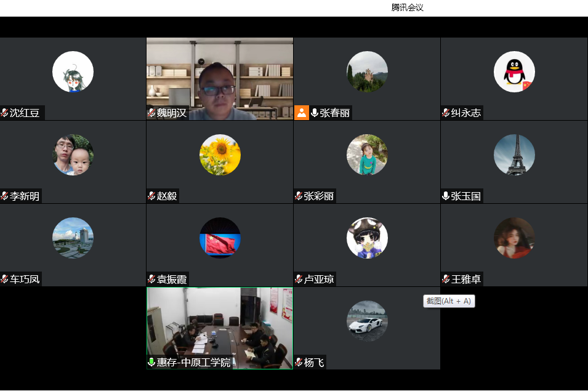Viewport: 588px width, 391px height.
Task: Click the sunflower avatar of 赵毅
Action: click(220, 155)
